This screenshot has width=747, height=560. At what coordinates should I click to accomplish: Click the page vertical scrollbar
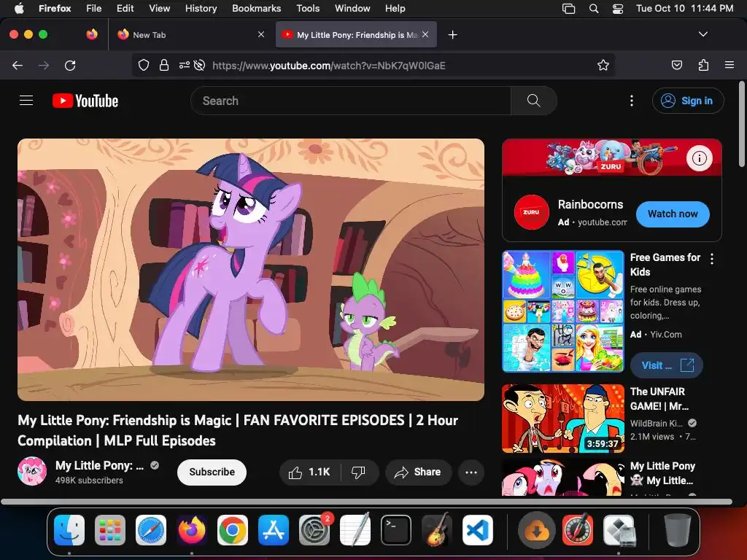click(x=741, y=124)
